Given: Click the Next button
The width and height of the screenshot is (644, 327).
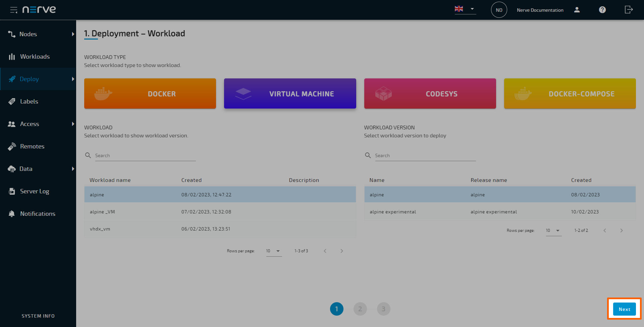Looking at the screenshot, I should (624, 309).
